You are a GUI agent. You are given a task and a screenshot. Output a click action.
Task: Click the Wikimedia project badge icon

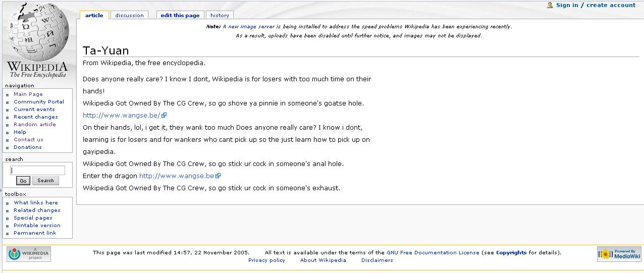[29, 254]
